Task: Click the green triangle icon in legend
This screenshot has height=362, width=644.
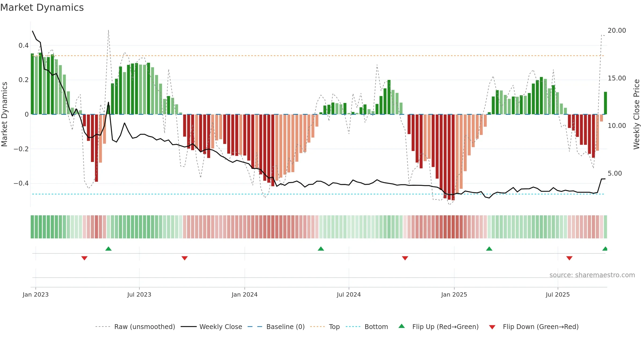Action: pyautogui.click(x=402, y=326)
